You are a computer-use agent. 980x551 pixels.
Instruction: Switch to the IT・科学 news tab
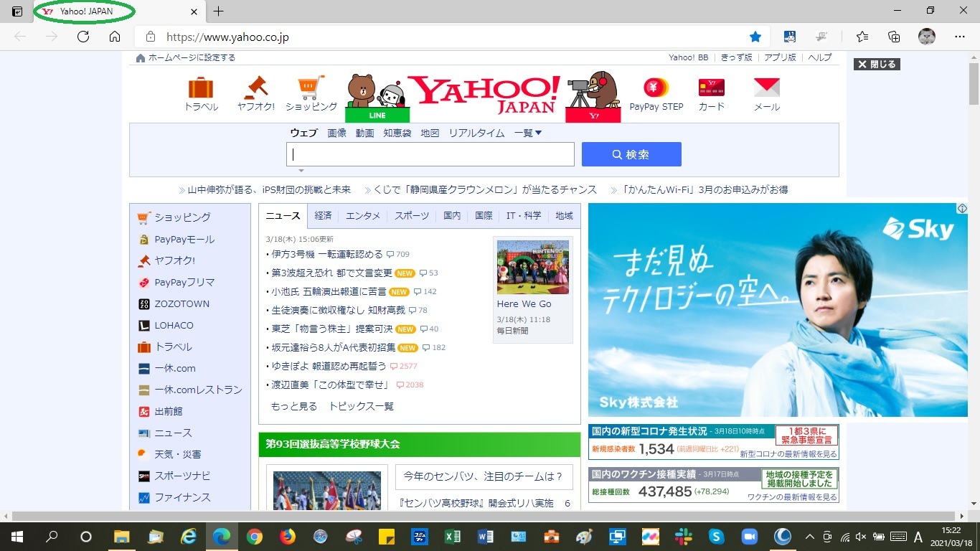(524, 216)
